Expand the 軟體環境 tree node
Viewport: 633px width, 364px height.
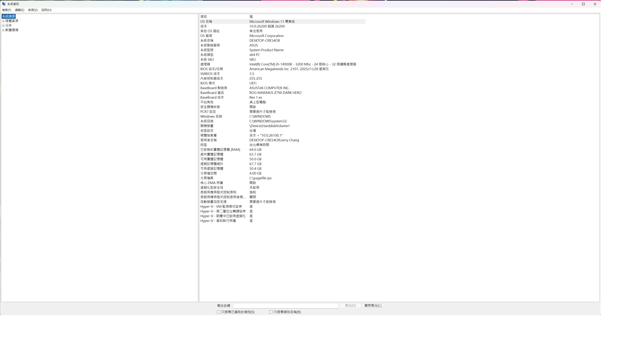point(3,30)
